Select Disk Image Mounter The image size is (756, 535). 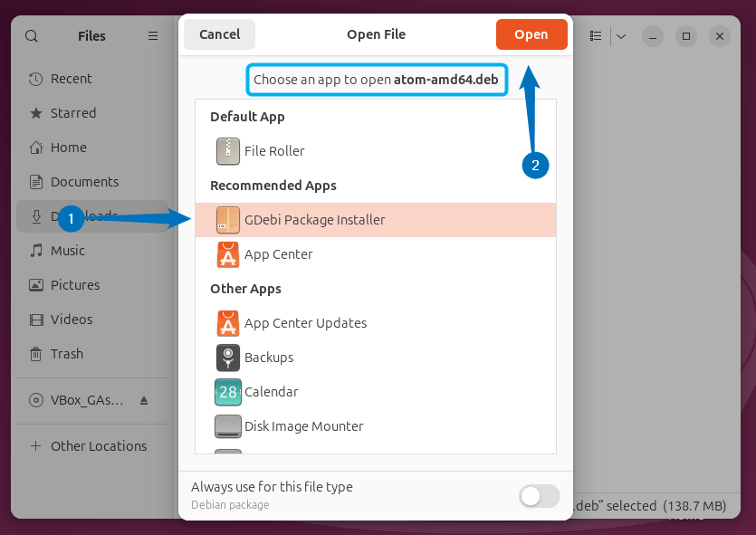click(303, 426)
